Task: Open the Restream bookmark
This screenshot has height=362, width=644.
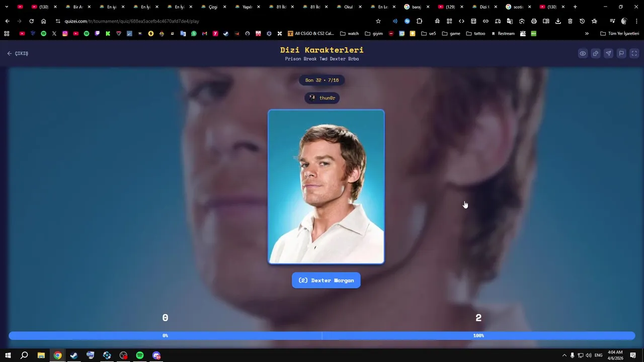Action: (x=503, y=34)
